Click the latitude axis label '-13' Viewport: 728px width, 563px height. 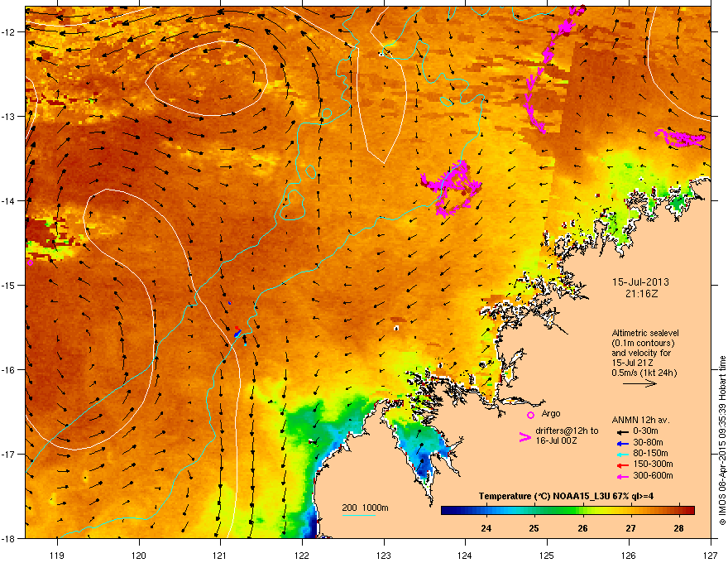[7, 116]
